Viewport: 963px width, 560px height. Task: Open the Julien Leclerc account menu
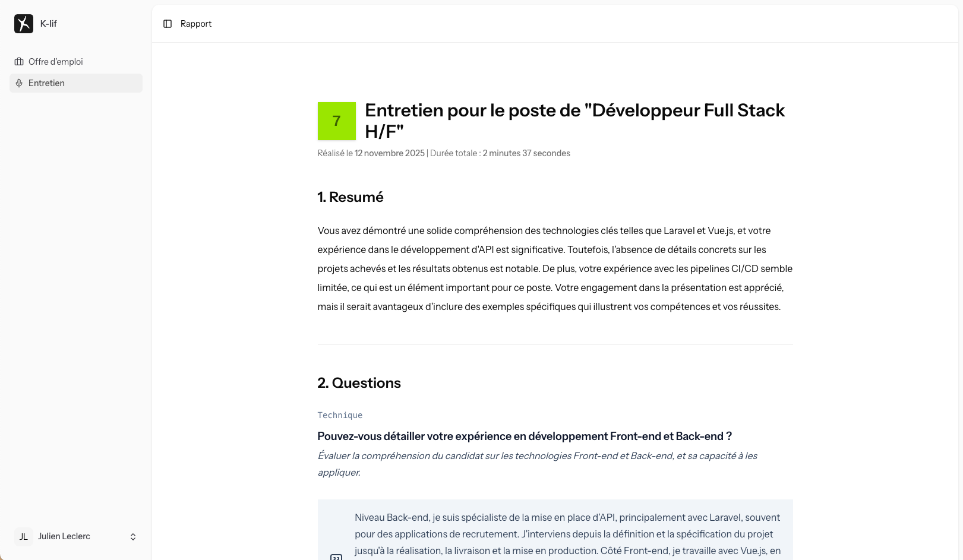64,536
